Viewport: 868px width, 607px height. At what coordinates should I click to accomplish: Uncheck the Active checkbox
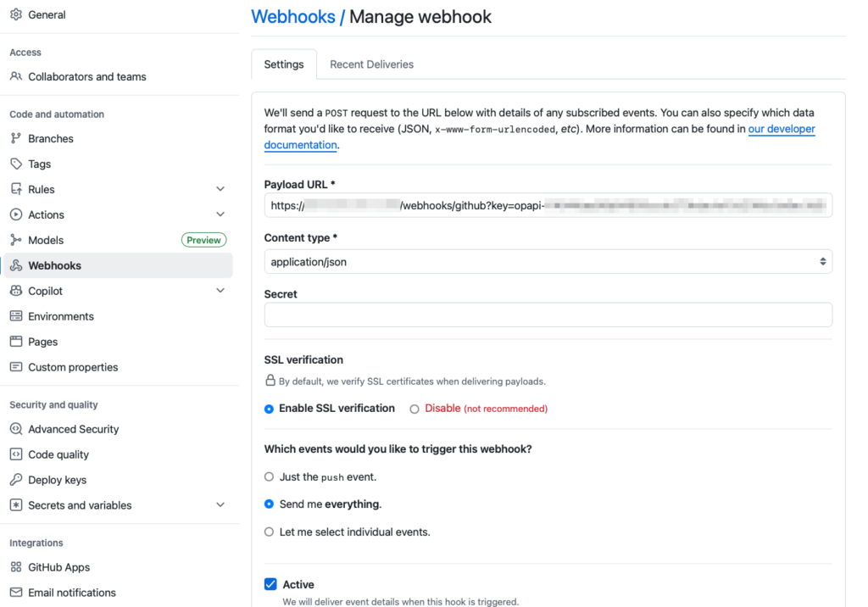coord(270,584)
